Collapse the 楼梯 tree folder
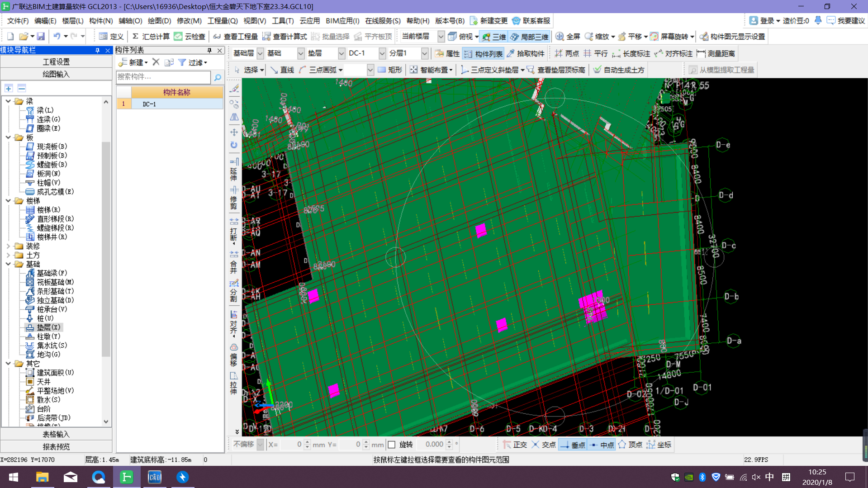This screenshot has width=868, height=488. tap(8, 201)
